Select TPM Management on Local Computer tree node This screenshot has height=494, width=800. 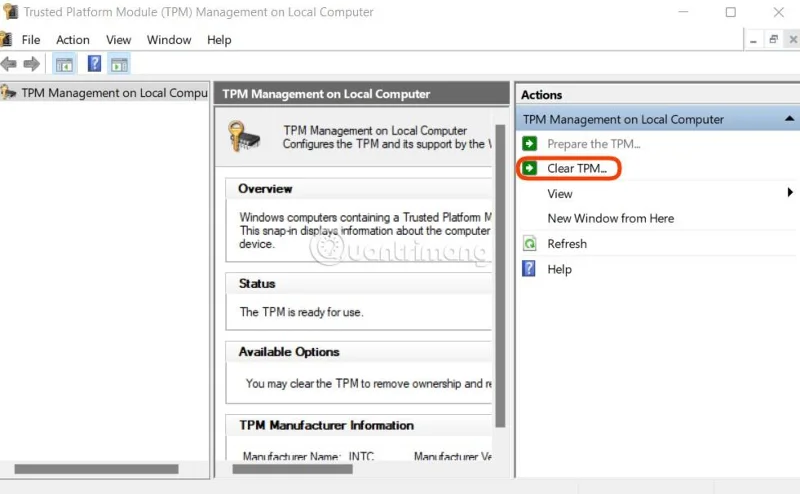pyautogui.click(x=104, y=93)
